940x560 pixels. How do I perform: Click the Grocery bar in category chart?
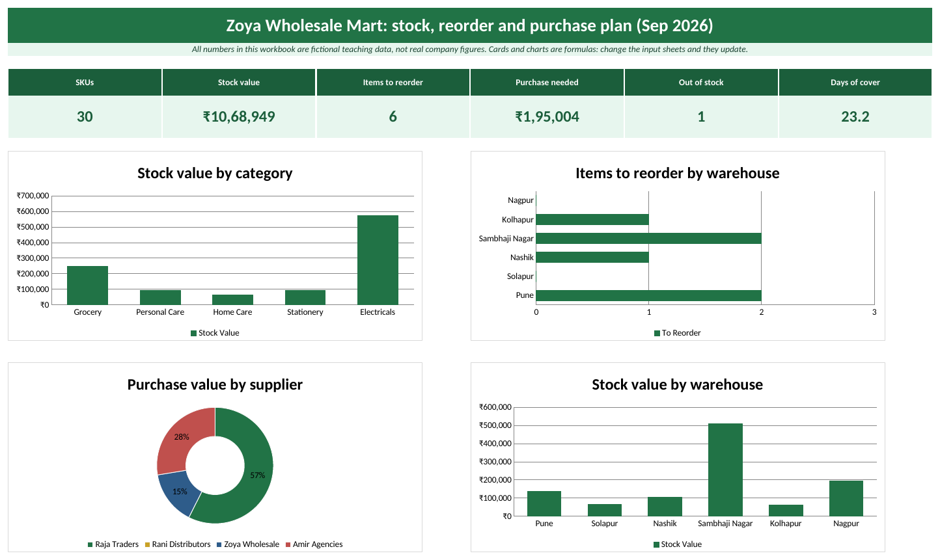[88, 285]
